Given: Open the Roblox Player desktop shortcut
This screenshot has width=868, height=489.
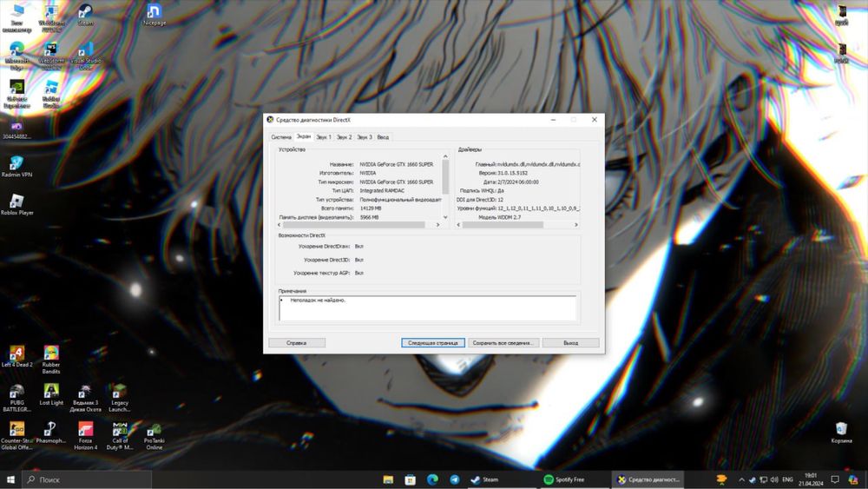Looking at the screenshot, I should click(16, 204).
